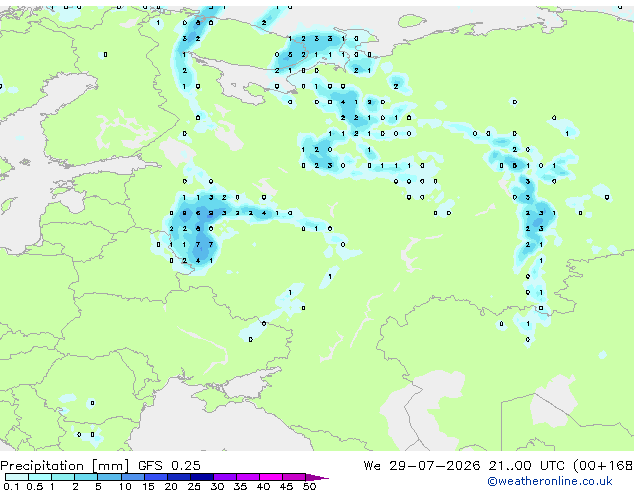
Task: Click the 0.5–1 mm legend color swatch
Action: 40,477
